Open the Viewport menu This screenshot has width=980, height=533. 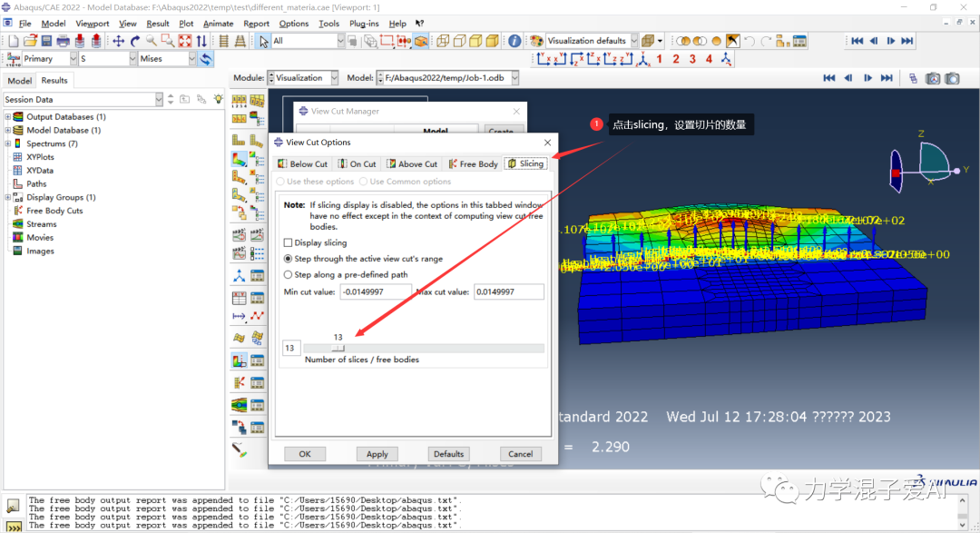[92, 23]
